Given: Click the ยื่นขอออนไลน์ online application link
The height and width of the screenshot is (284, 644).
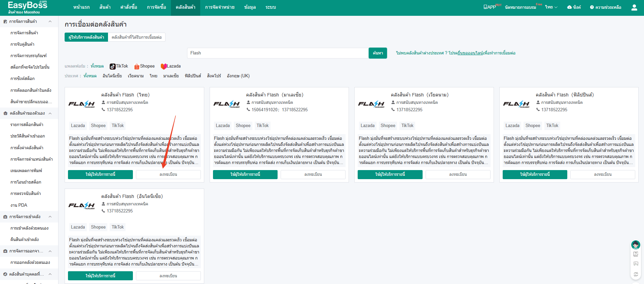Looking at the screenshot, I should pos(470,53).
